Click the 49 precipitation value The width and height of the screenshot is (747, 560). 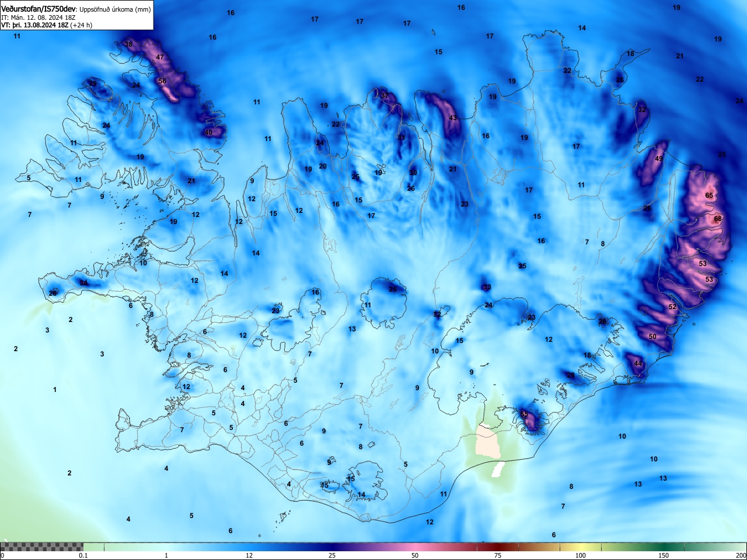[x=659, y=159]
